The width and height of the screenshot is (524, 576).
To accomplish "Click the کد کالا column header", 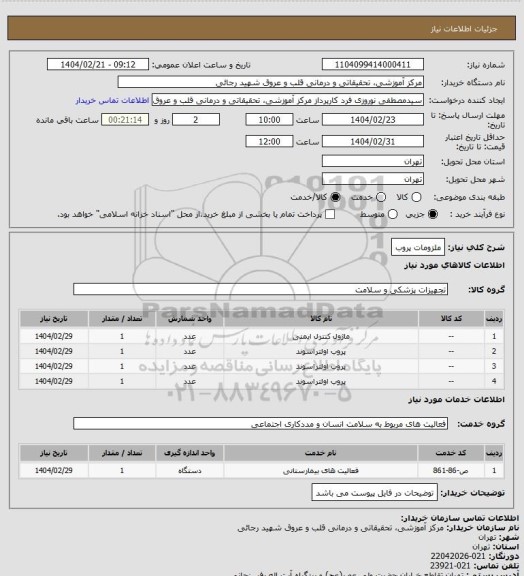I will (451, 318).
